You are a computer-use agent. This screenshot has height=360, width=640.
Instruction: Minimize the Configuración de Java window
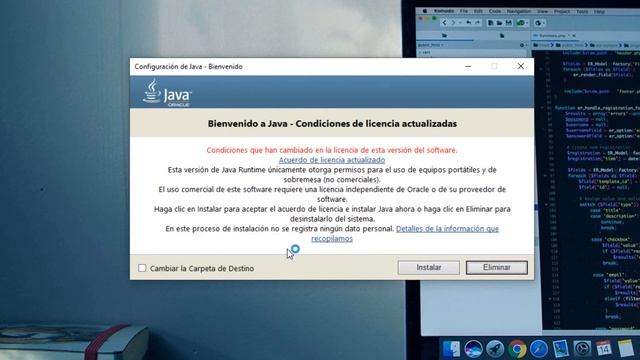[468, 66]
